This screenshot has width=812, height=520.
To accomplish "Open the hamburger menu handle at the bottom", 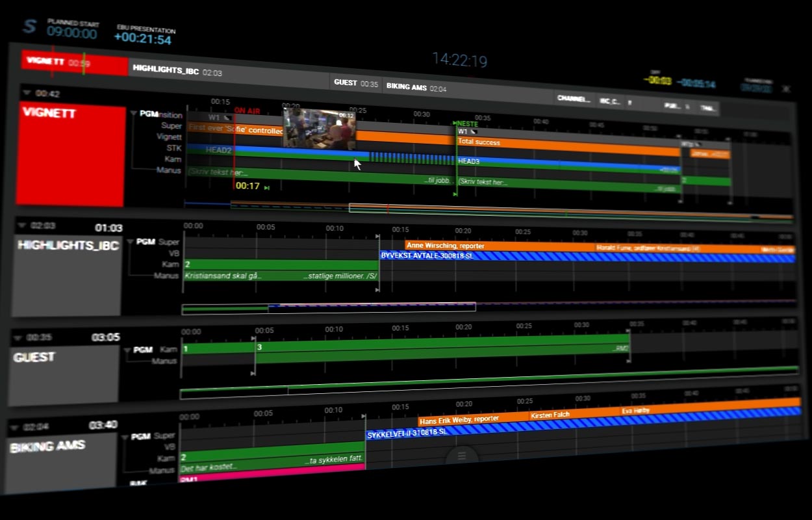I will [462, 456].
